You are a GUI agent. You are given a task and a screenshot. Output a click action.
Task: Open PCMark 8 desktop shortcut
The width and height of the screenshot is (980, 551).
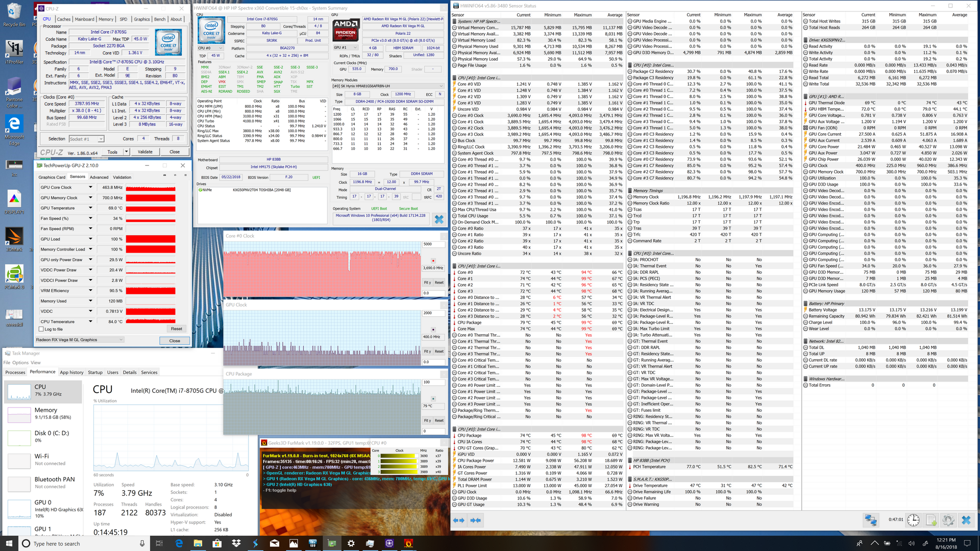point(14,277)
